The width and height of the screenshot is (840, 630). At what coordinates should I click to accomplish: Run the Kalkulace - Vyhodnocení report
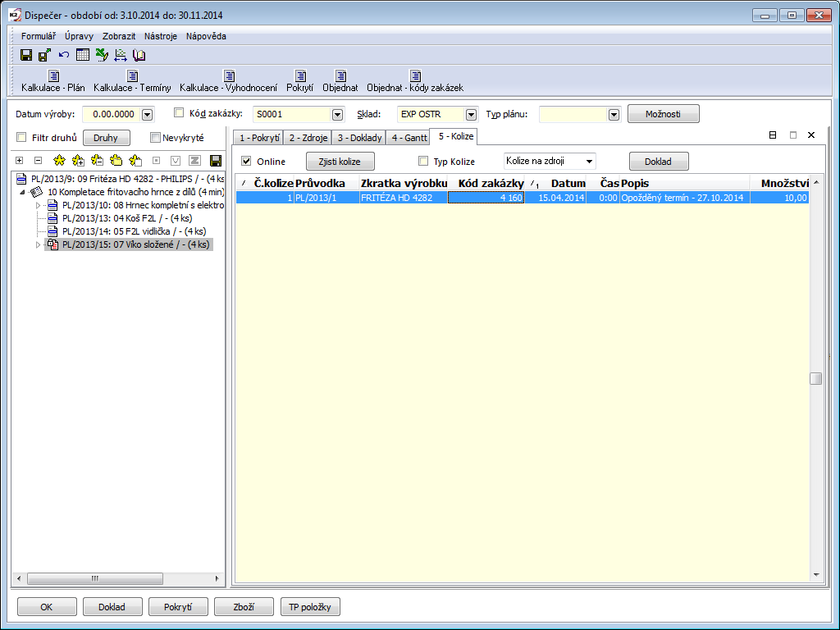click(229, 81)
